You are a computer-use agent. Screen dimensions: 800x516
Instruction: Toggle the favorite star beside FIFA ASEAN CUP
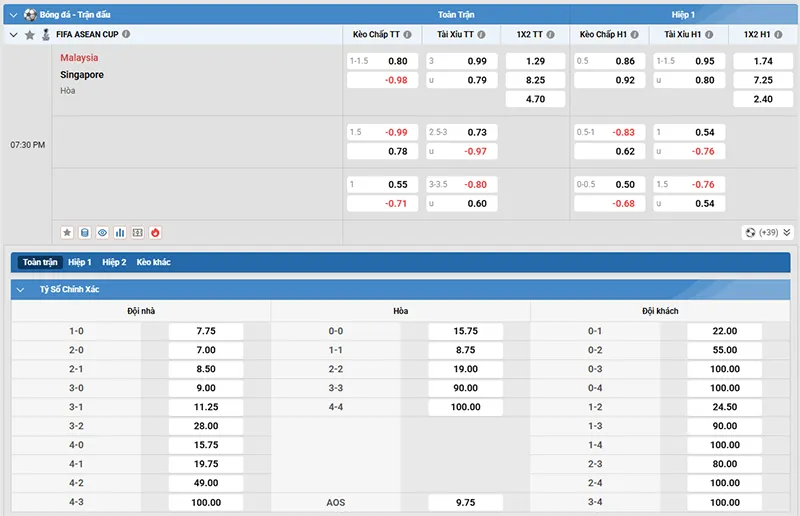click(x=30, y=35)
